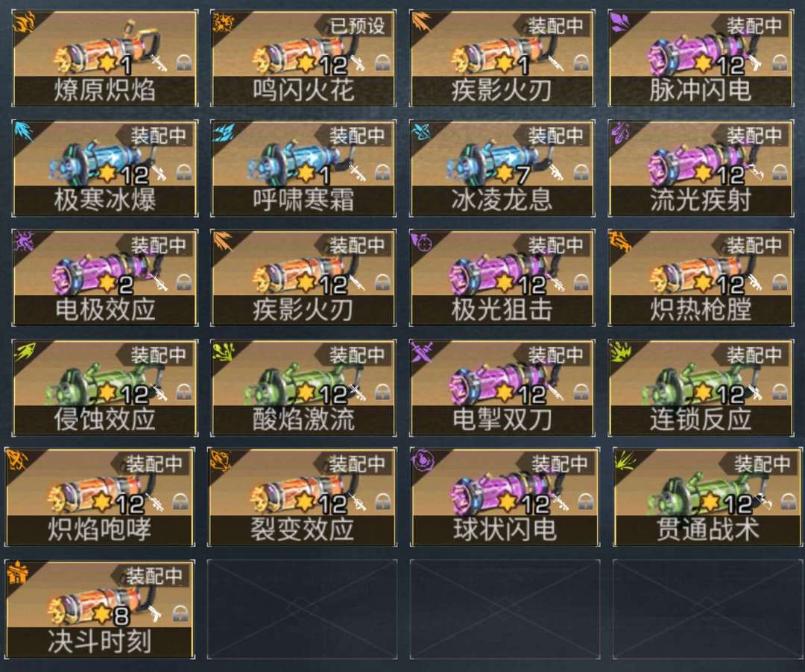Toggle the lock icon on 炽热枪膛
The width and height of the screenshot is (805, 672).
coord(780,282)
